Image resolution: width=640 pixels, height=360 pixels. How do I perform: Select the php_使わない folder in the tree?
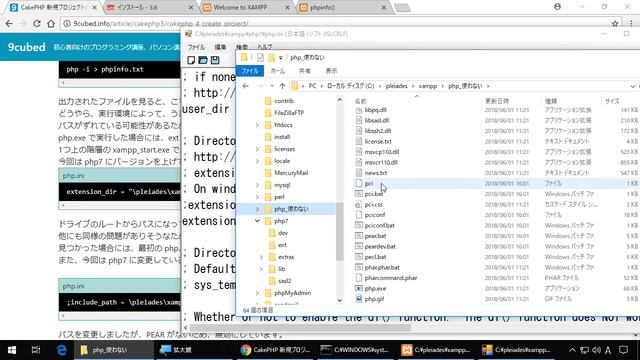(291, 209)
